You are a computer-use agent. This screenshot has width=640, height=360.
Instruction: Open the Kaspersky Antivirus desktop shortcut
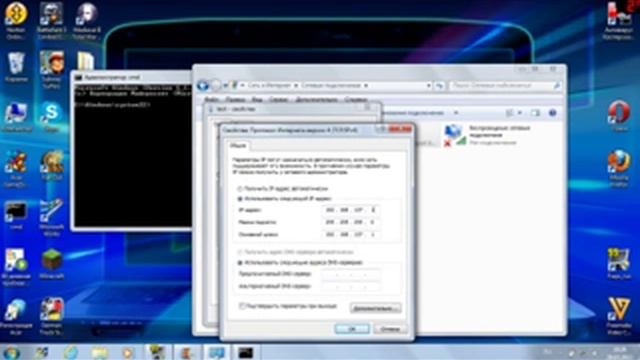pos(619,20)
